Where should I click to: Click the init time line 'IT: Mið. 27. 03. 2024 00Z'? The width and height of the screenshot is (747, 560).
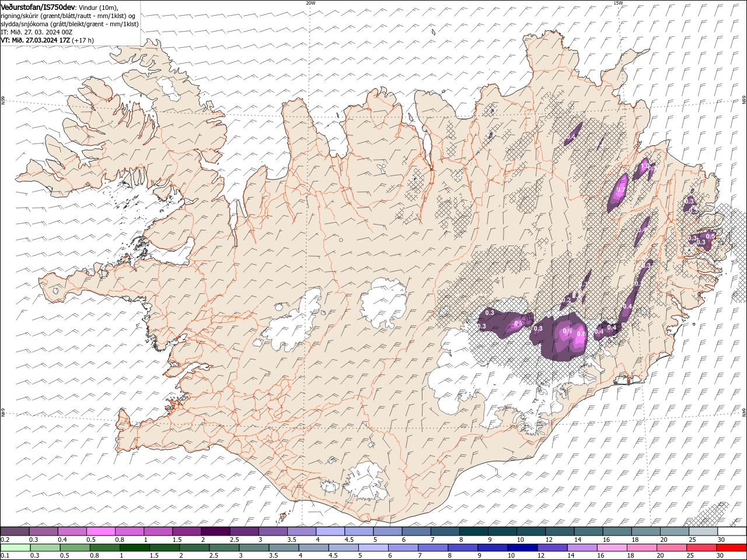coord(36,32)
